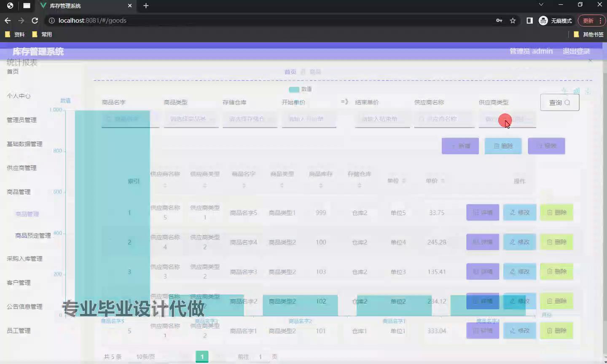Click the save chart as image icon

coord(588,91)
